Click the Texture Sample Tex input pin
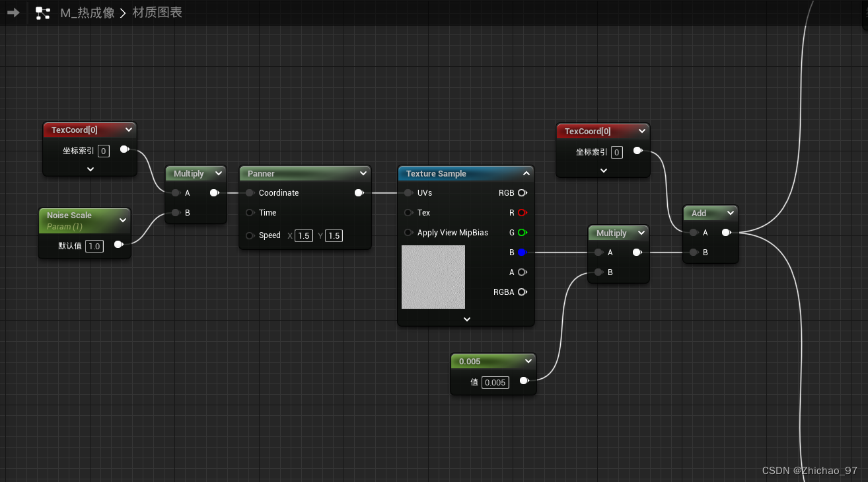The image size is (868, 482). pyautogui.click(x=408, y=213)
